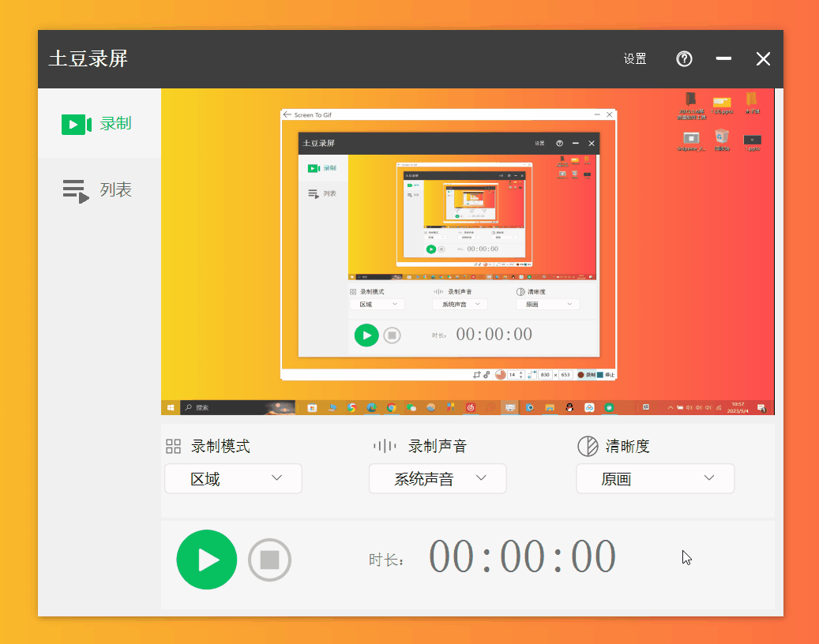
Task: Click the 录制声音 waveform icon
Action: 385,446
